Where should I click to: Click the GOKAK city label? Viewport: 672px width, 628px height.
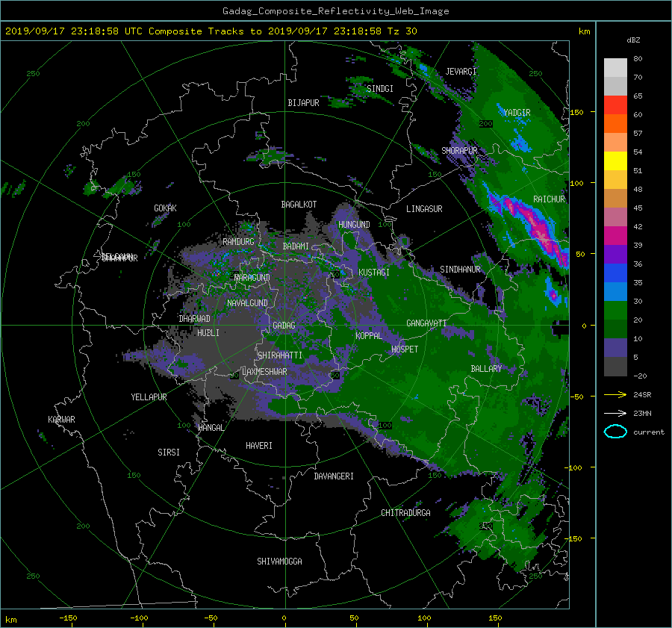[166, 208]
